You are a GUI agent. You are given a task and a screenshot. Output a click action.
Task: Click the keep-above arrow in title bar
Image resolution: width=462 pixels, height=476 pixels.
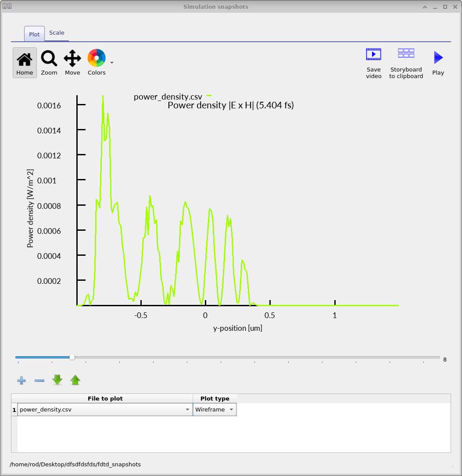tap(425, 7)
